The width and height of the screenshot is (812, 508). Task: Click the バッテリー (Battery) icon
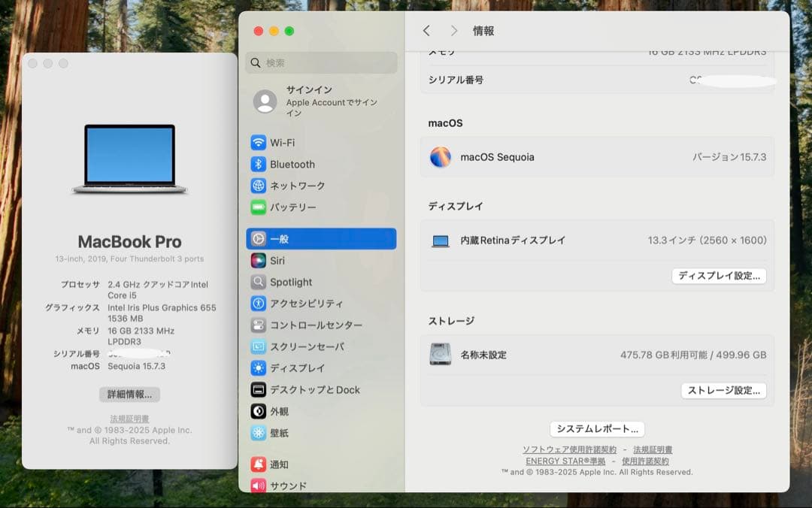(259, 207)
